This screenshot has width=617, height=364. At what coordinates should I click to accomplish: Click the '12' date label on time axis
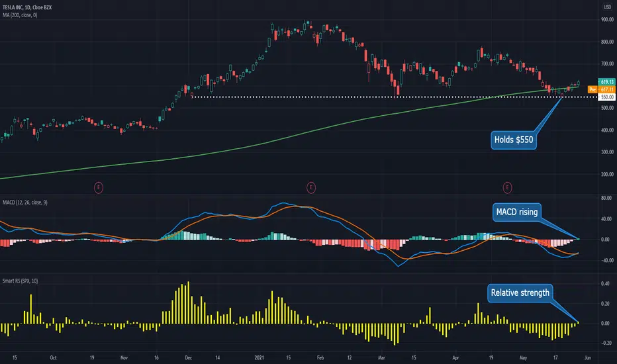350,357
